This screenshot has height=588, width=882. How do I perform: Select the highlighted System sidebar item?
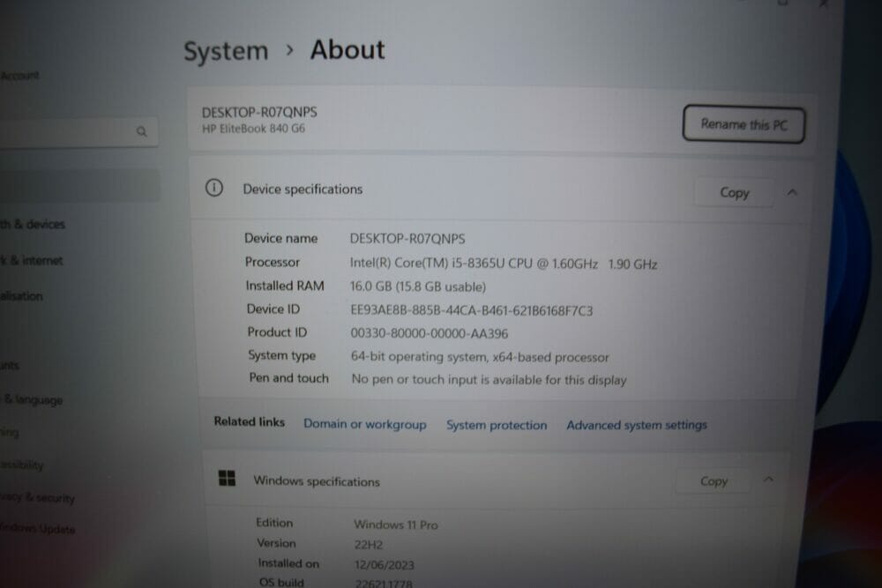pos(78,185)
